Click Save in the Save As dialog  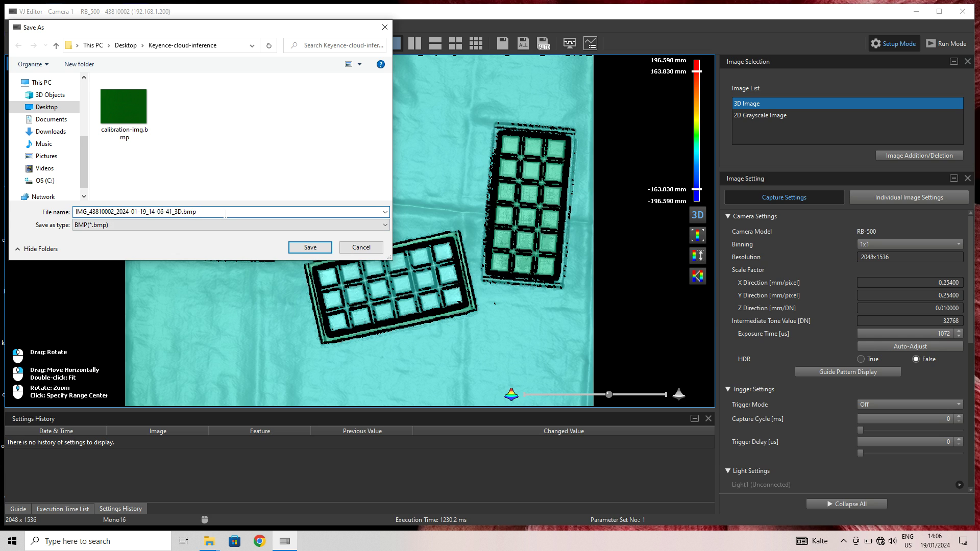tap(310, 247)
